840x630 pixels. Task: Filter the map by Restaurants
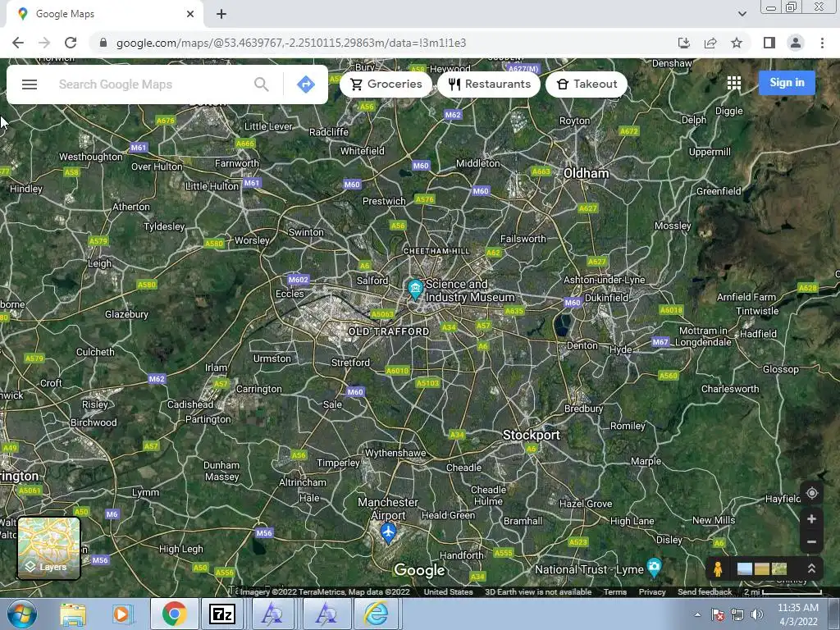coord(489,84)
